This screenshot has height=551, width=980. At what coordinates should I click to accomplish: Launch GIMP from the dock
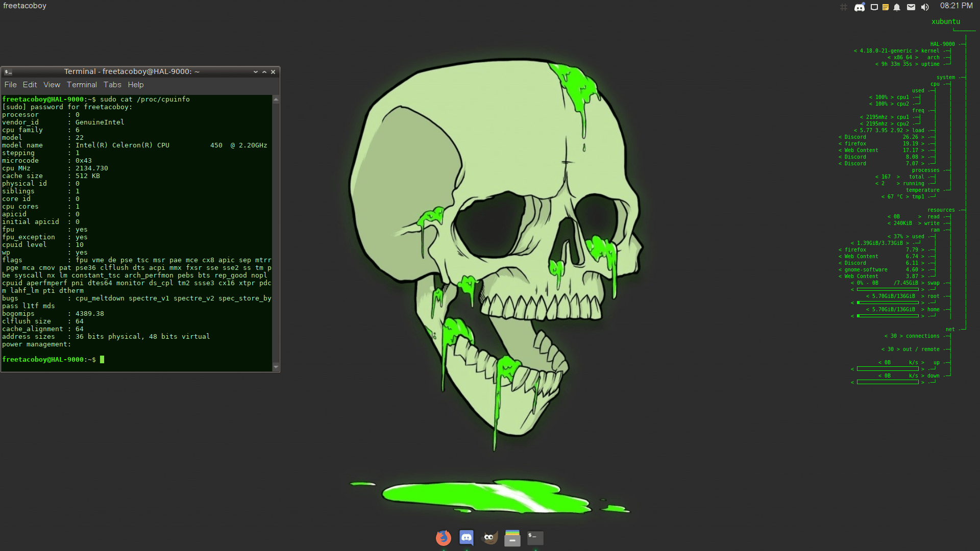pyautogui.click(x=489, y=537)
